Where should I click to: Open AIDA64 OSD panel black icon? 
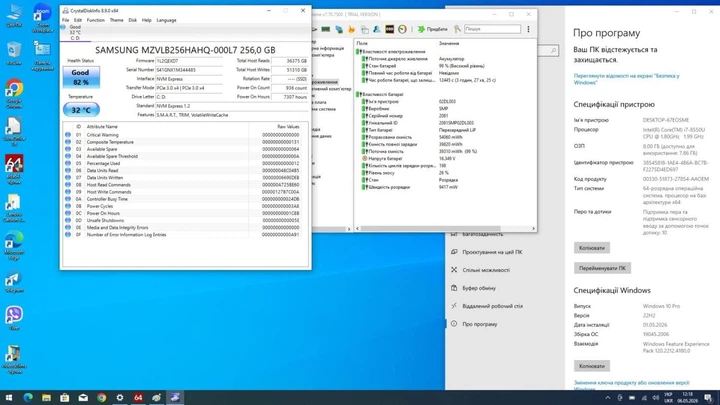[x=389, y=29]
